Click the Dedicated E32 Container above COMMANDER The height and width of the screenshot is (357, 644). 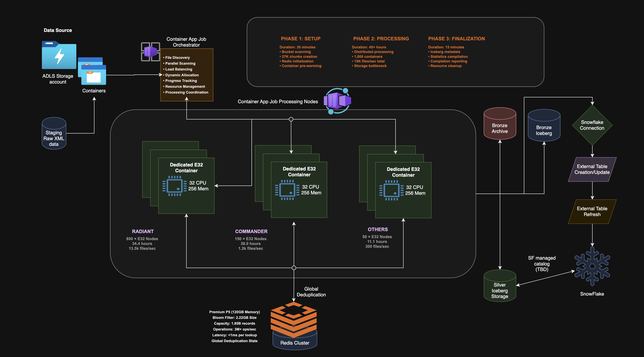tap(299, 190)
